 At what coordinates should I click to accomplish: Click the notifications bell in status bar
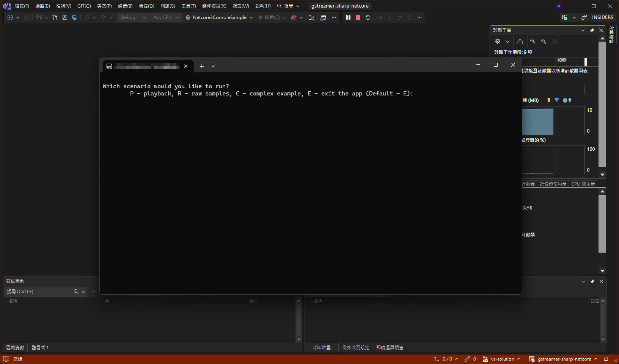606,359
